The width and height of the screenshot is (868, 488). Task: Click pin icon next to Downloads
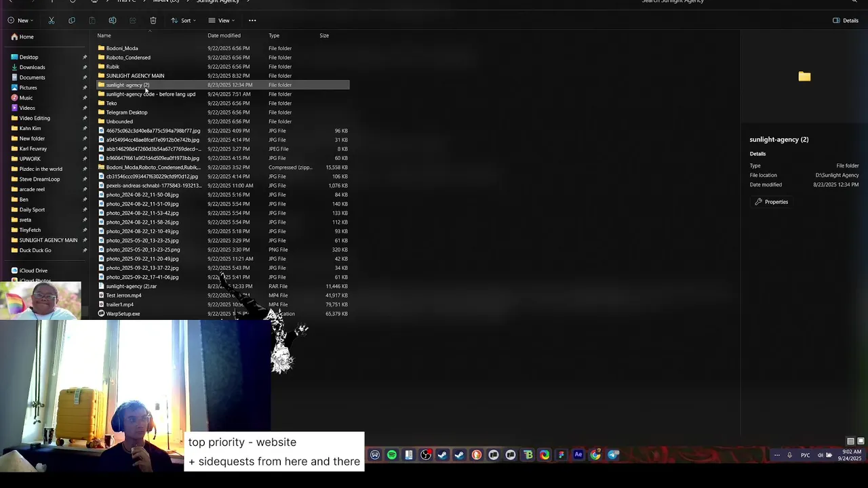point(85,67)
